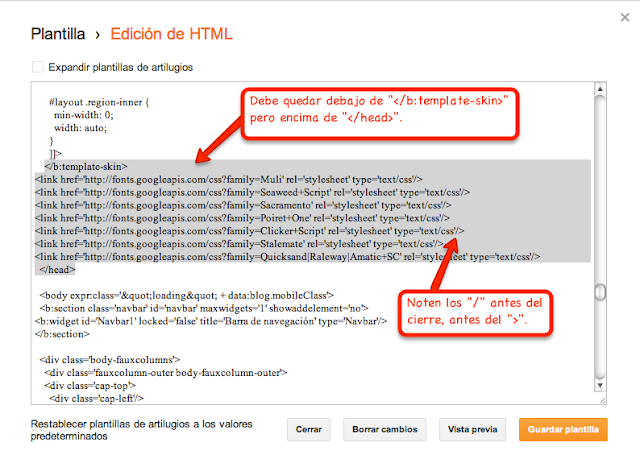
Task: Click the </b:section> line
Action: click(x=62, y=334)
